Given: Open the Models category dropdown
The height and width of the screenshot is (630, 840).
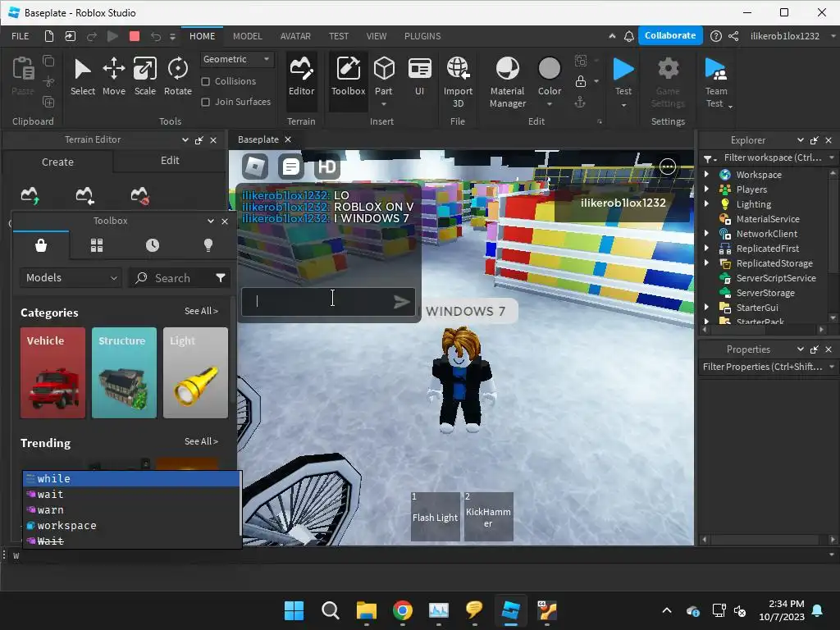Looking at the screenshot, I should 71,277.
